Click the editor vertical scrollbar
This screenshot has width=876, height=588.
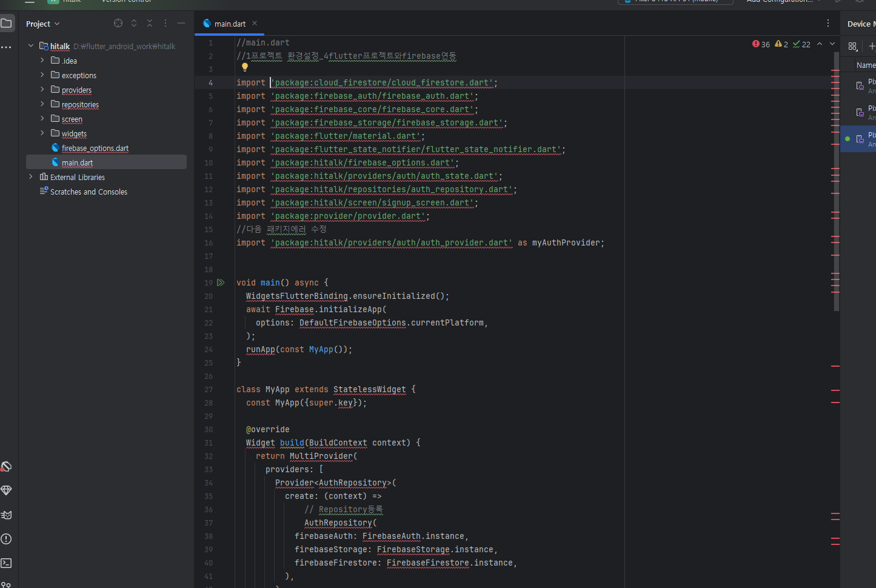(x=837, y=182)
